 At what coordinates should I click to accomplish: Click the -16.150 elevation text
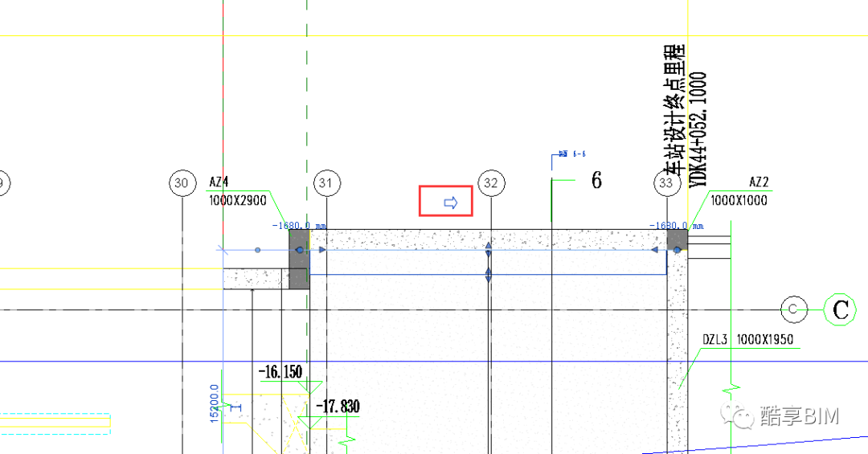coord(280,371)
